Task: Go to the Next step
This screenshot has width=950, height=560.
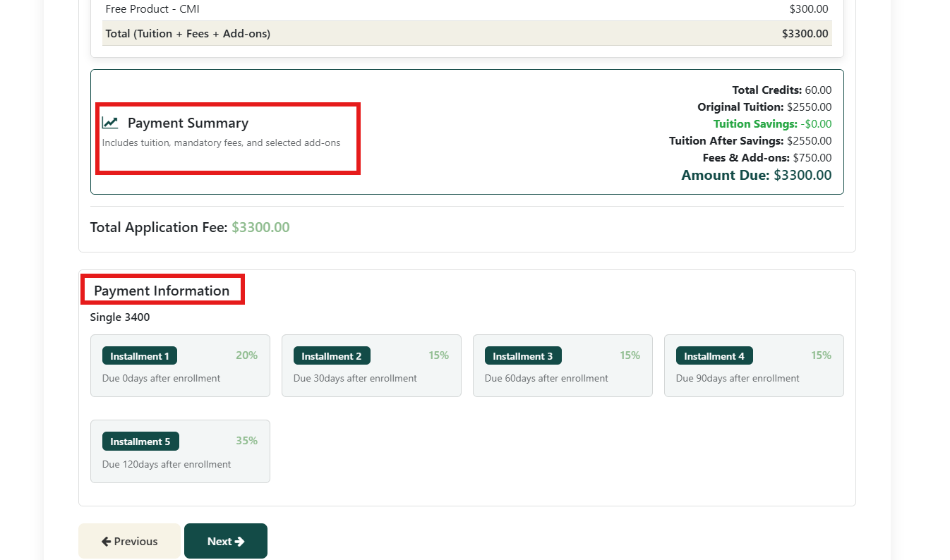Action: [x=225, y=541]
